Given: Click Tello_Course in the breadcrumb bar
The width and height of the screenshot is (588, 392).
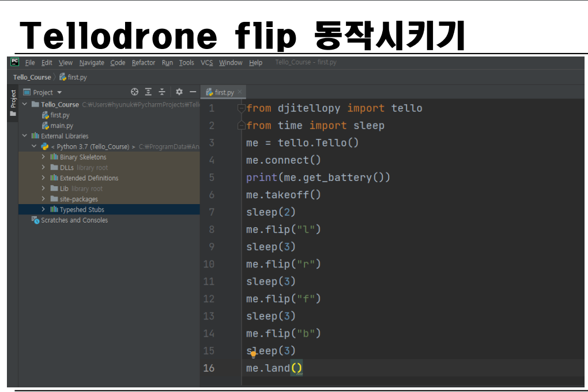Looking at the screenshot, I should pyautogui.click(x=32, y=77).
